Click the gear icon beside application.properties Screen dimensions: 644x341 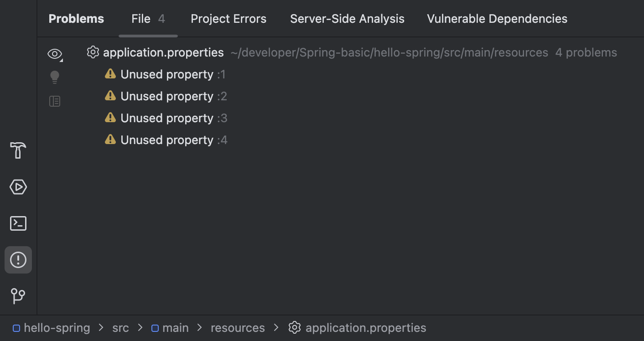(x=93, y=52)
